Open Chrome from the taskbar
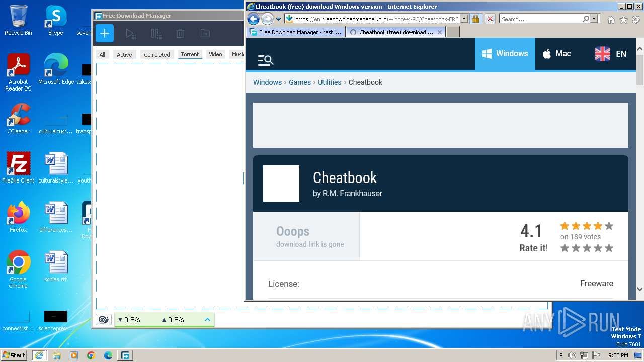Viewport: 644px width, 362px height. point(91,355)
